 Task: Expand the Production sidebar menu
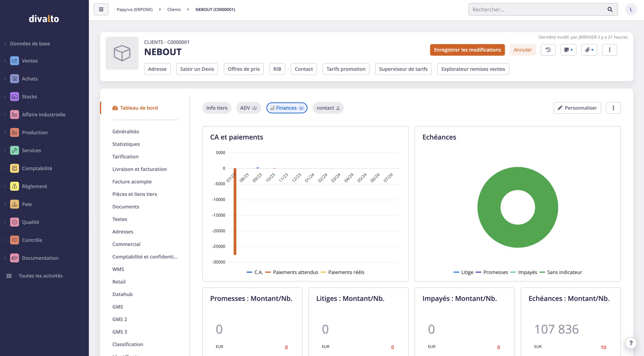tap(34, 132)
